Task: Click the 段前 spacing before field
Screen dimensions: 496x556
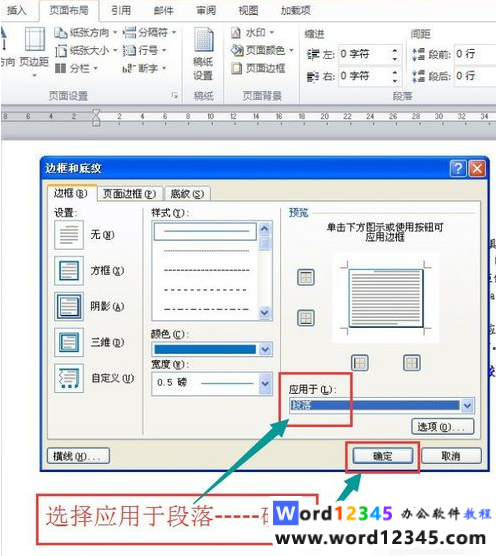Action: pyautogui.click(x=474, y=54)
